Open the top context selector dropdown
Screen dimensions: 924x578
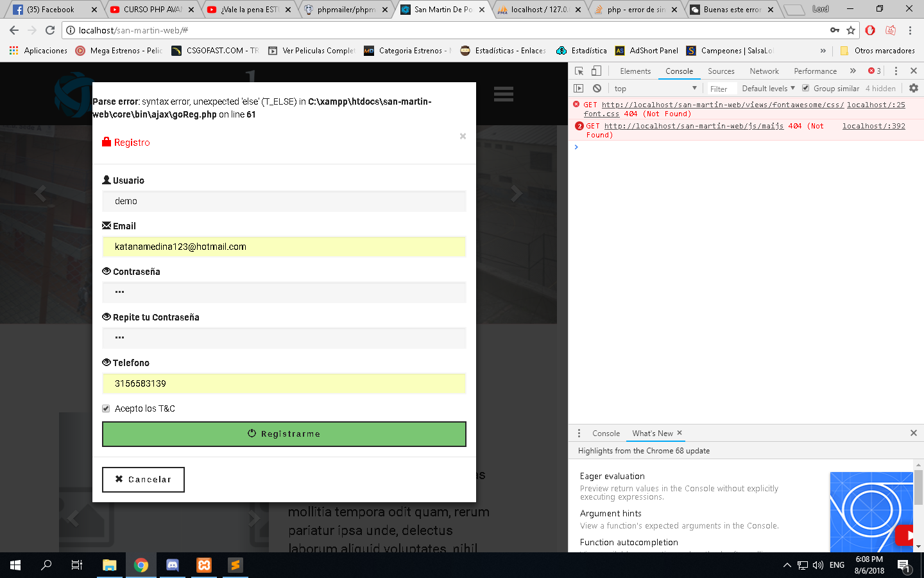point(654,89)
